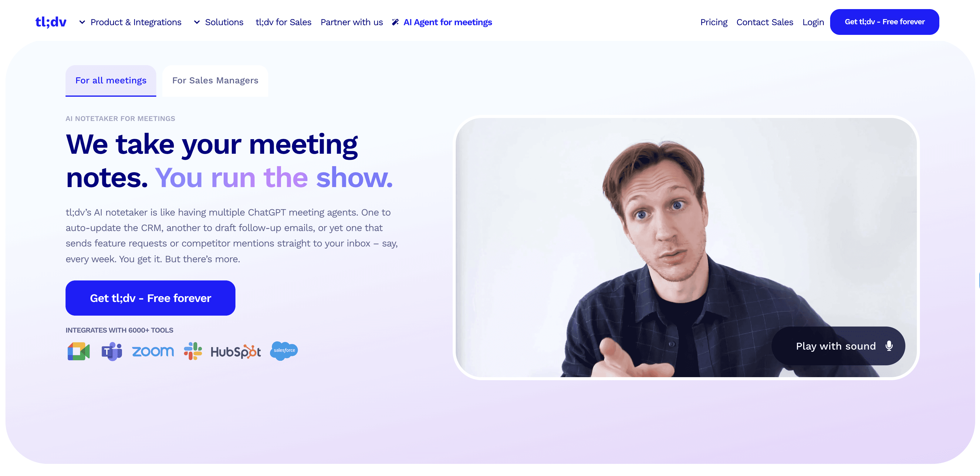Expand the Product & Integrations chevron
This screenshot has height=476, width=980.
tap(82, 22)
